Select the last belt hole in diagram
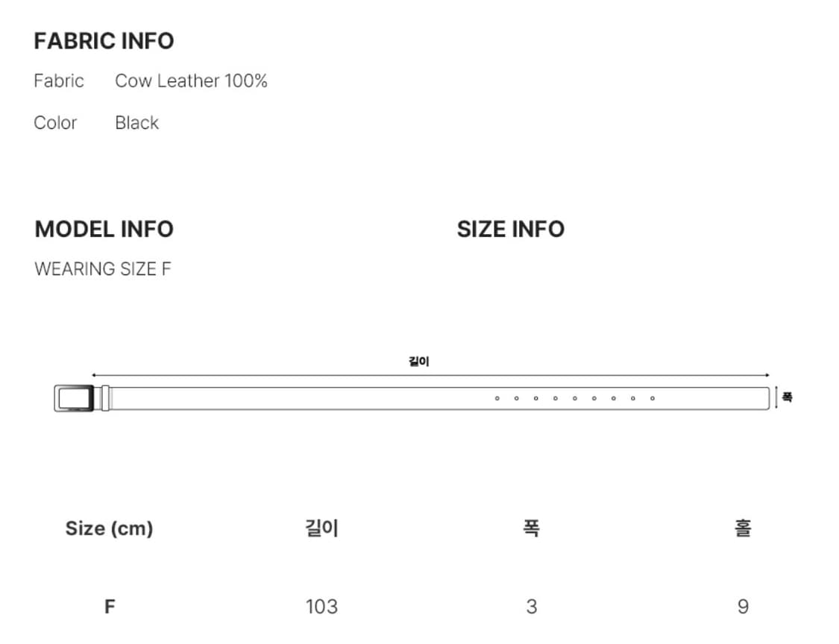 653,399
